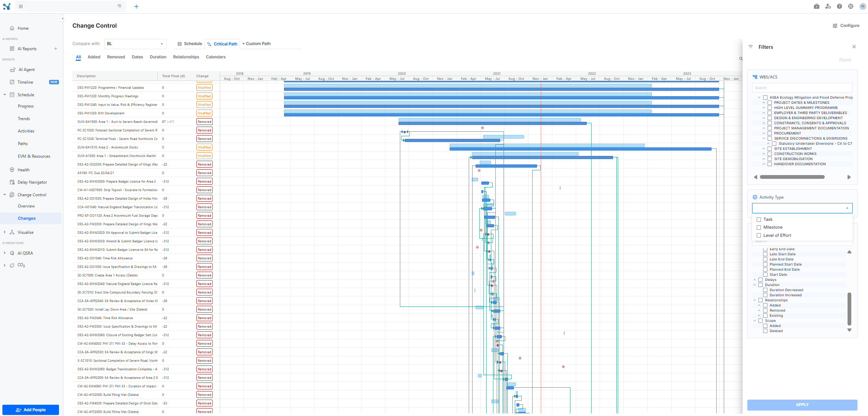The width and height of the screenshot is (868, 416).
Task: Open the AI Agent sidebar icon
Action: (13, 70)
